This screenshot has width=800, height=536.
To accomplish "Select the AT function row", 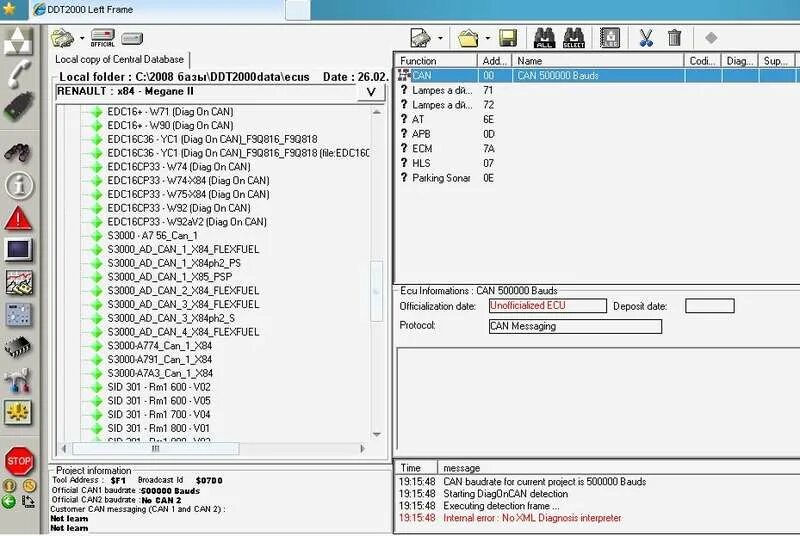I will (596, 119).
